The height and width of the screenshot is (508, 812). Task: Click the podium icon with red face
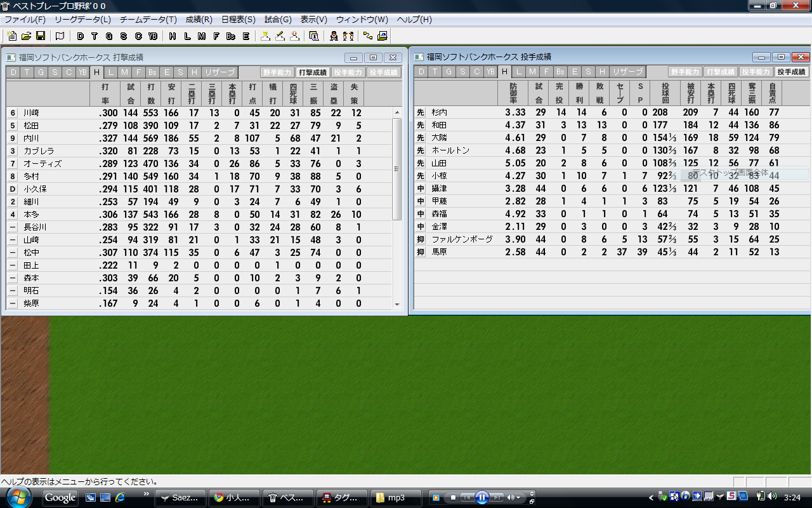[294, 36]
